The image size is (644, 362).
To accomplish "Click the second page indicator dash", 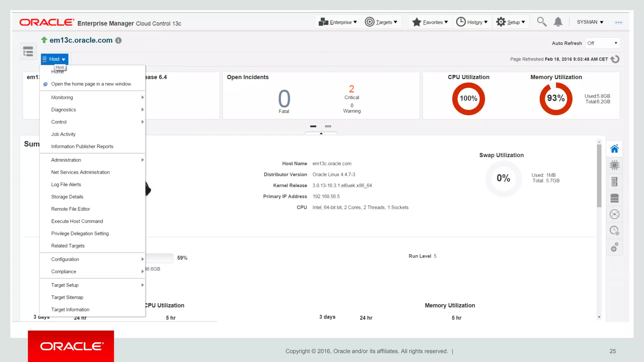I will point(328,126).
